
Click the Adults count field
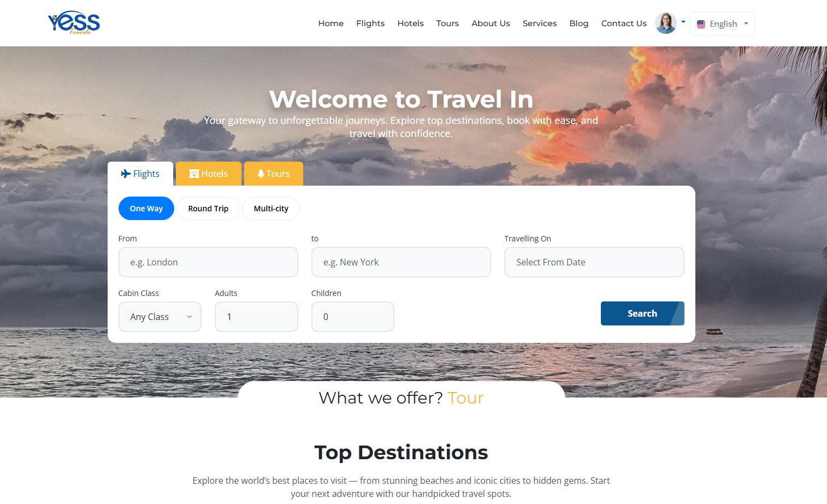click(x=256, y=317)
